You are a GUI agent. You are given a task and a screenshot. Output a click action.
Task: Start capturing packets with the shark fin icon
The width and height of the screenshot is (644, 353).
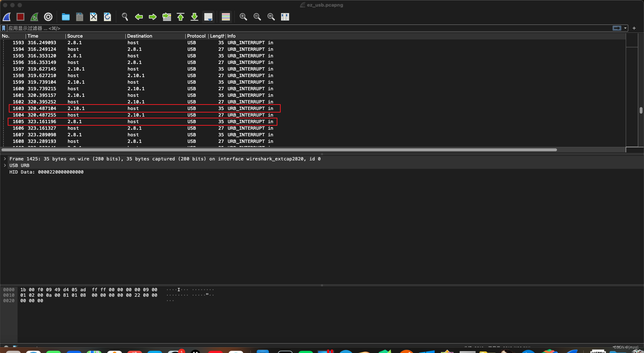7,17
